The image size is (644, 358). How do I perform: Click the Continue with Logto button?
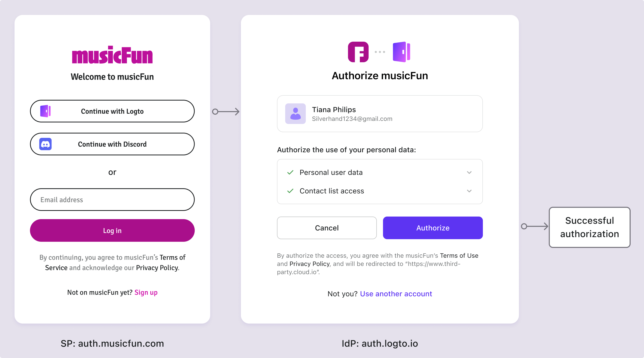112,111
